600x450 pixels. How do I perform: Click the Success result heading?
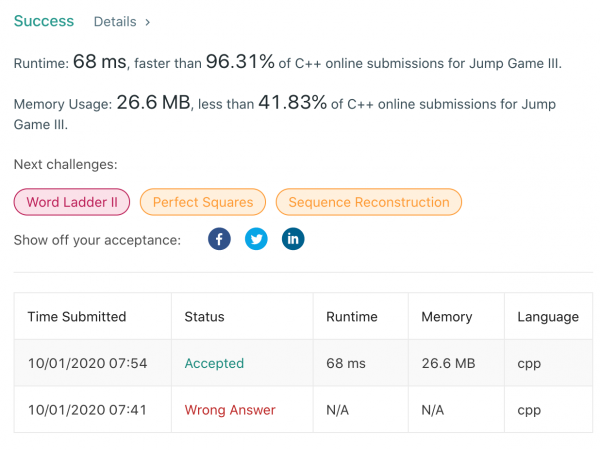[x=44, y=21]
